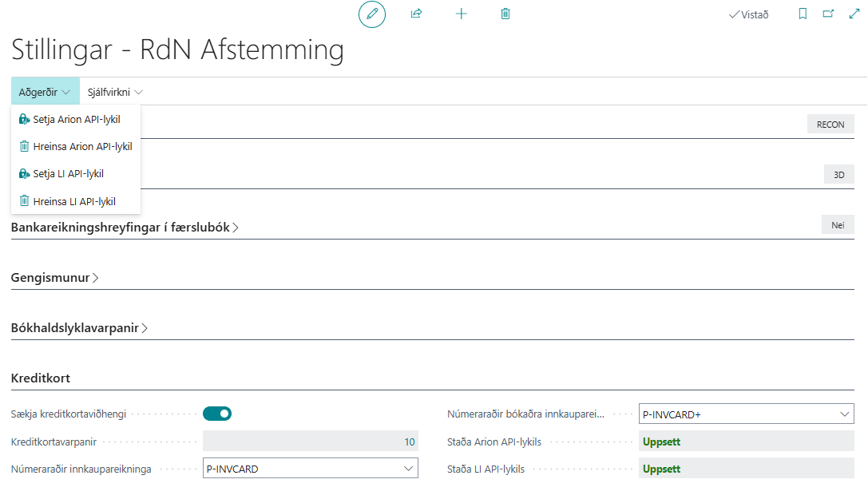Collapse the Kreditkort section heading

[x=41, y=378]
